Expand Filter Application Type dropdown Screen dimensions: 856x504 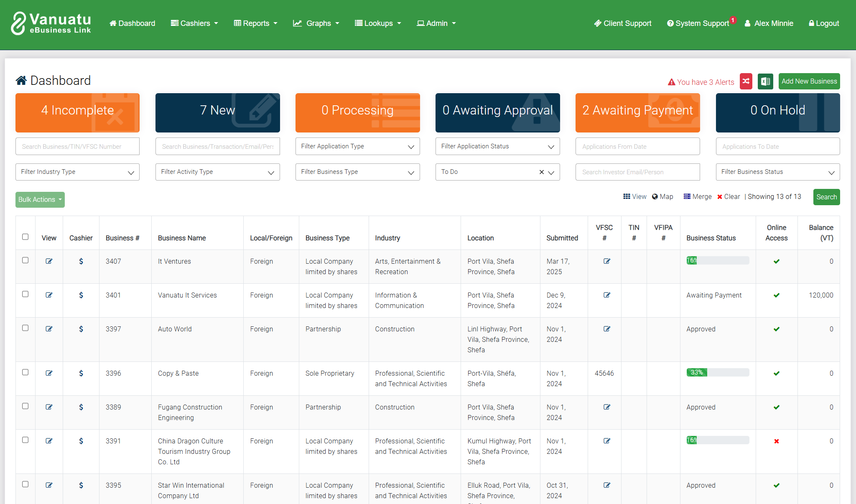coord(357,146)
